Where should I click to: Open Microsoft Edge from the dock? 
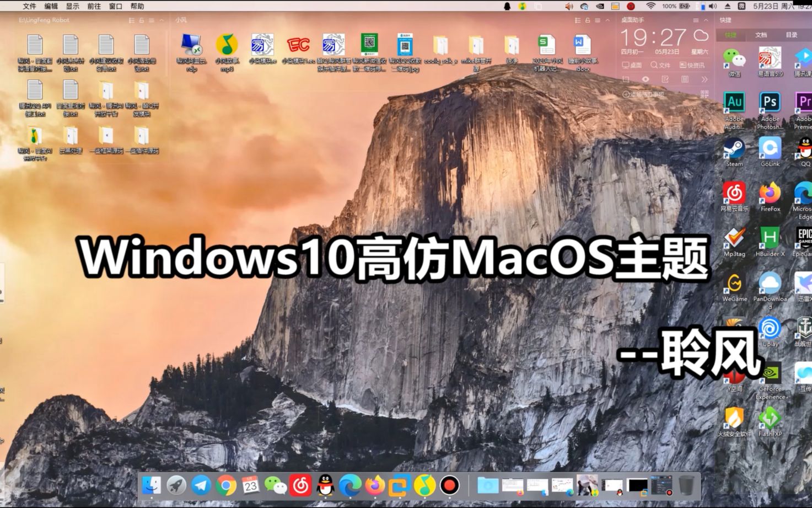(350, 485)
